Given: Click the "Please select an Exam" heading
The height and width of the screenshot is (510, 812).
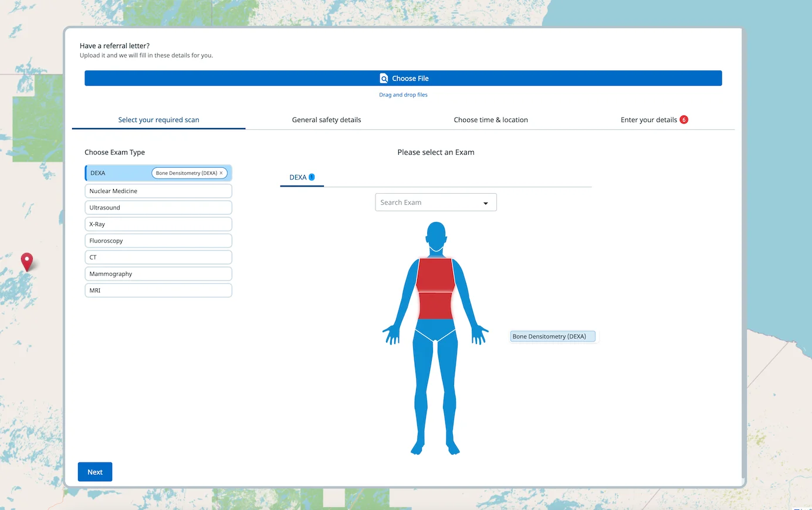Looking at the screenshot, I should (x=436, y=153).
